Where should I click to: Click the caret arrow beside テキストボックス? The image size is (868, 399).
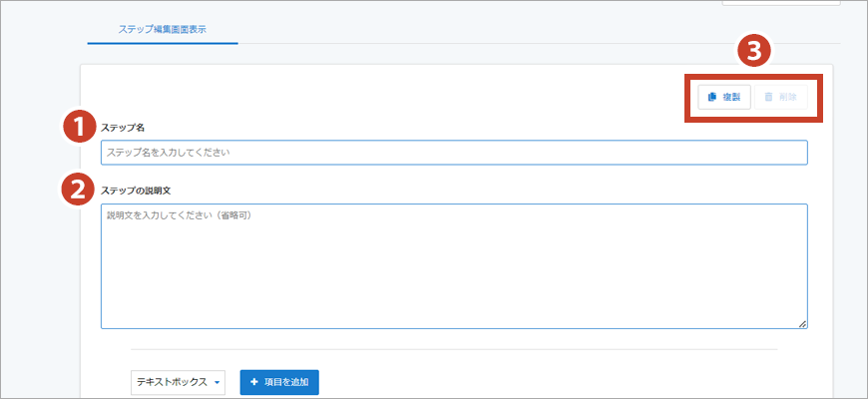click(x=217, y=383)
